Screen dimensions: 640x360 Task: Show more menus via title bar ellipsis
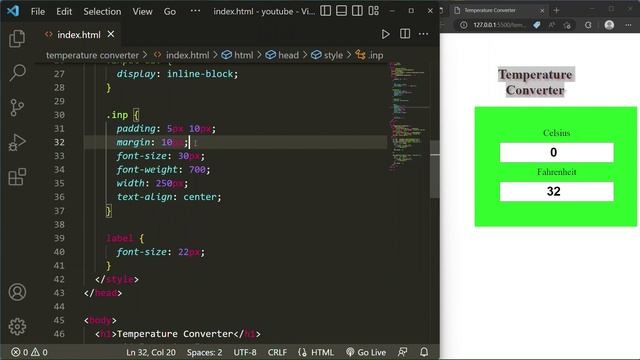tap(196, 11)
